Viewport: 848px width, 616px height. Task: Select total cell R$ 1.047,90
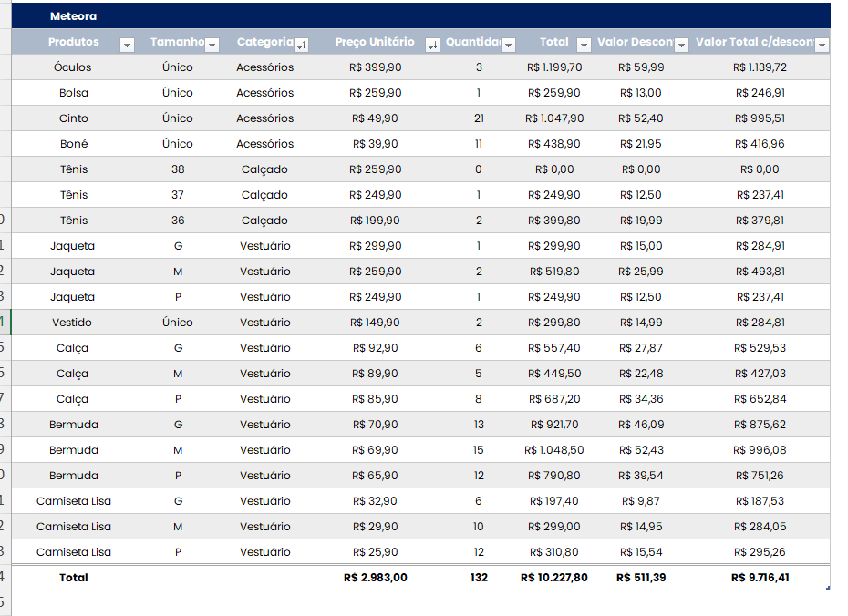click(554, 118)
